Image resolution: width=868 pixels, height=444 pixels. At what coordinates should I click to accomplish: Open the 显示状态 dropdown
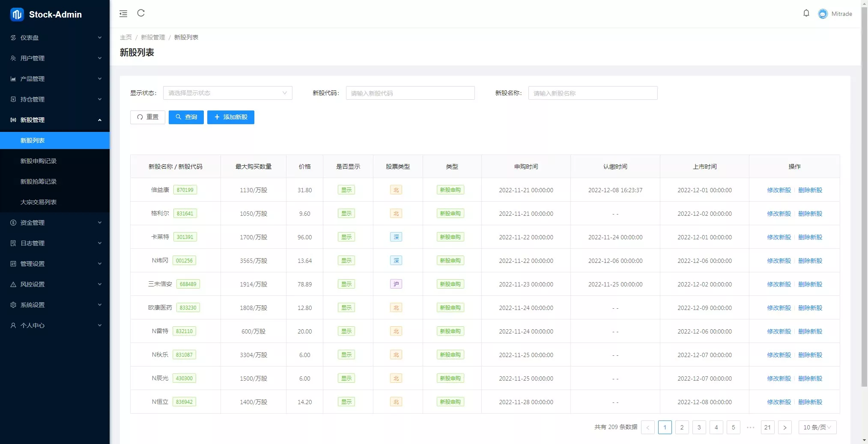click(227, 93)
